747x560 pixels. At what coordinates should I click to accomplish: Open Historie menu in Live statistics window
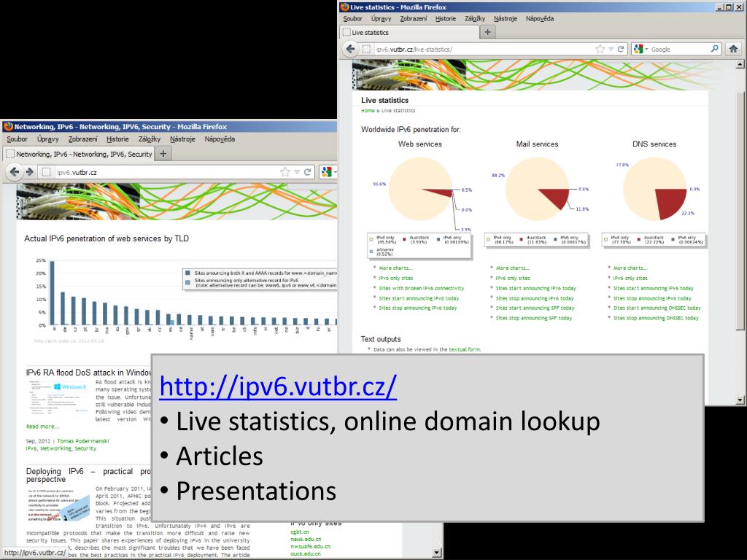point(446,18)
